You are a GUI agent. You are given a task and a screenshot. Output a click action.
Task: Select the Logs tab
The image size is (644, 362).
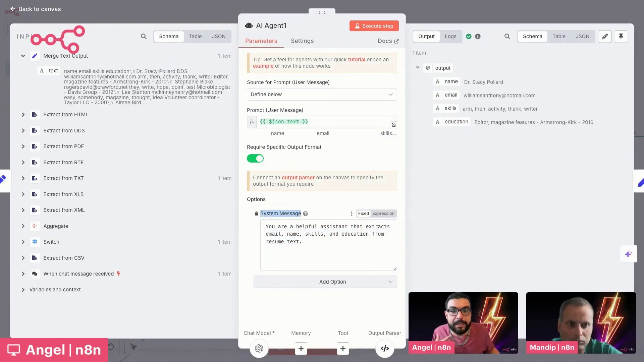pyautogui.click(x=450, y=37)
